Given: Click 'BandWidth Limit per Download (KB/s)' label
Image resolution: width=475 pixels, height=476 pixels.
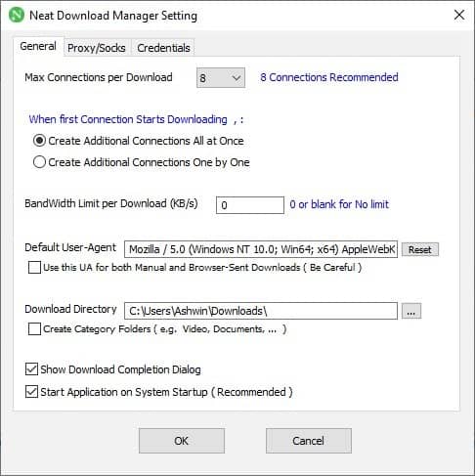Looking at the screenshot, I should point(111,203).
